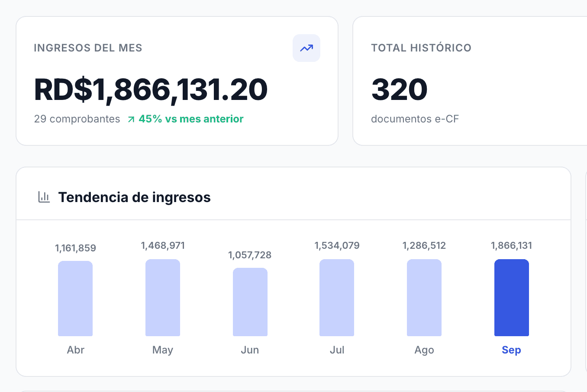
Task: Click the Jun month label
Action: coord(250,350)
